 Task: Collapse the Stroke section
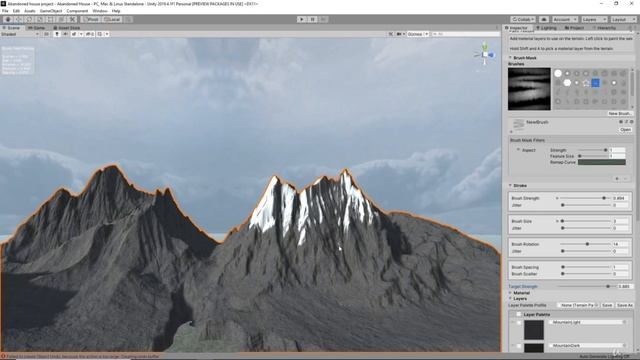pos(510,186)
